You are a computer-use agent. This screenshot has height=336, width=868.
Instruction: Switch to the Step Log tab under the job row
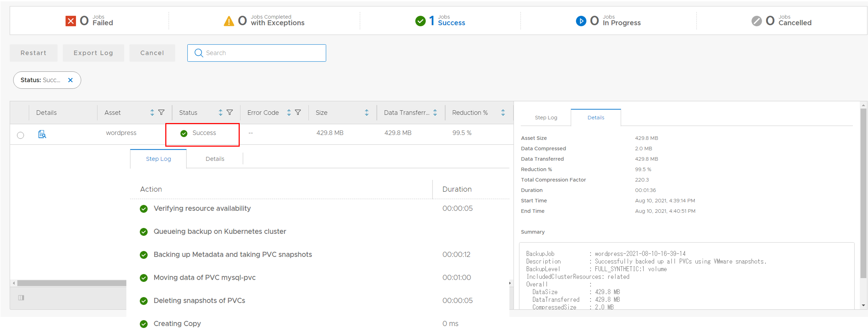tap(158, 159)
